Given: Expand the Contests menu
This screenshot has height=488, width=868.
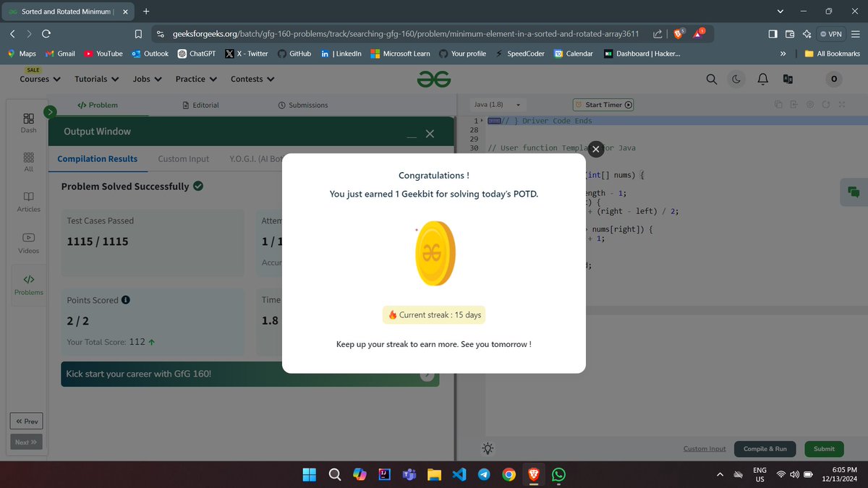Looking at the screenshot, I should tap(252, 79).
